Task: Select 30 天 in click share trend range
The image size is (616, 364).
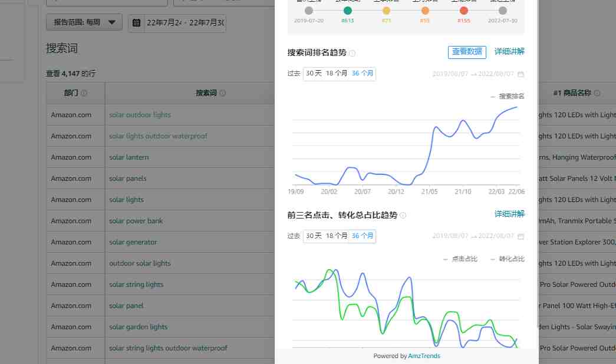Action: click(x=314, y=236)
